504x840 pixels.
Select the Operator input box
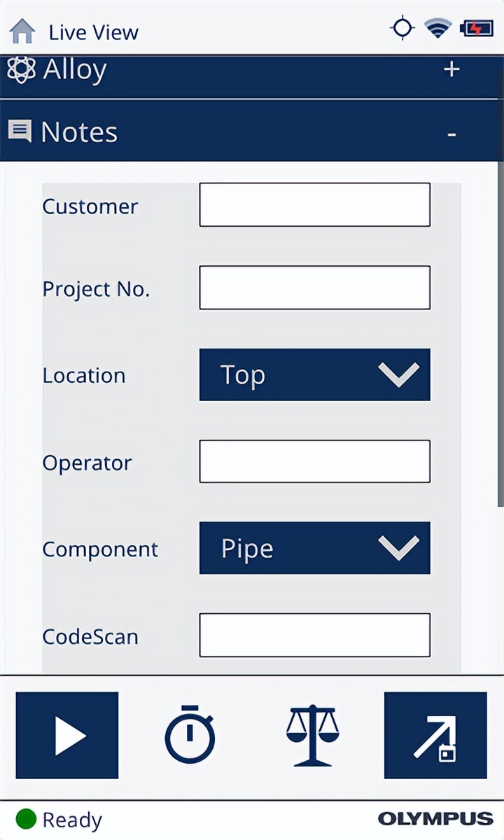pos(314,461)
